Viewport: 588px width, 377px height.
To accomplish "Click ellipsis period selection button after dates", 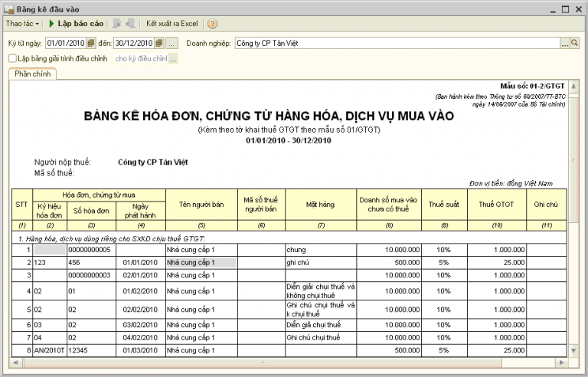I will (x=171, y=43).
